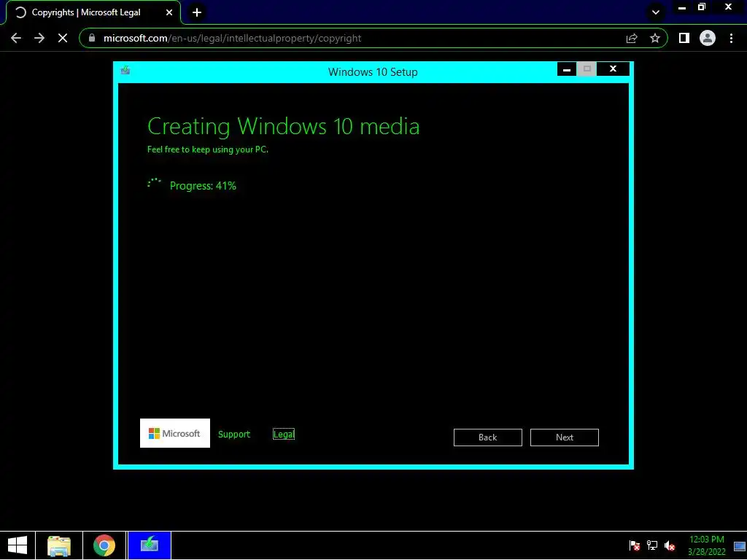This screenshot has height=560, width=747.
Task: Open the Windows Start menu
Action: (18, 545)
